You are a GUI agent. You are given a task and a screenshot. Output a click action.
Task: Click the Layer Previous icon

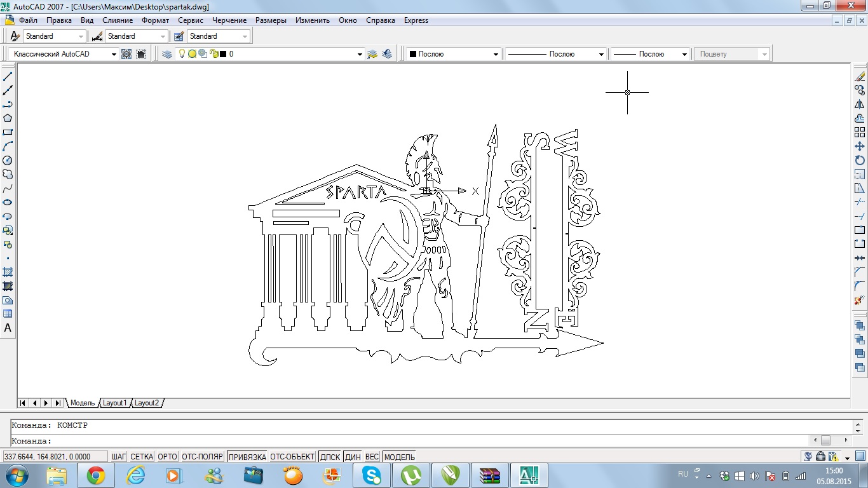387,54
